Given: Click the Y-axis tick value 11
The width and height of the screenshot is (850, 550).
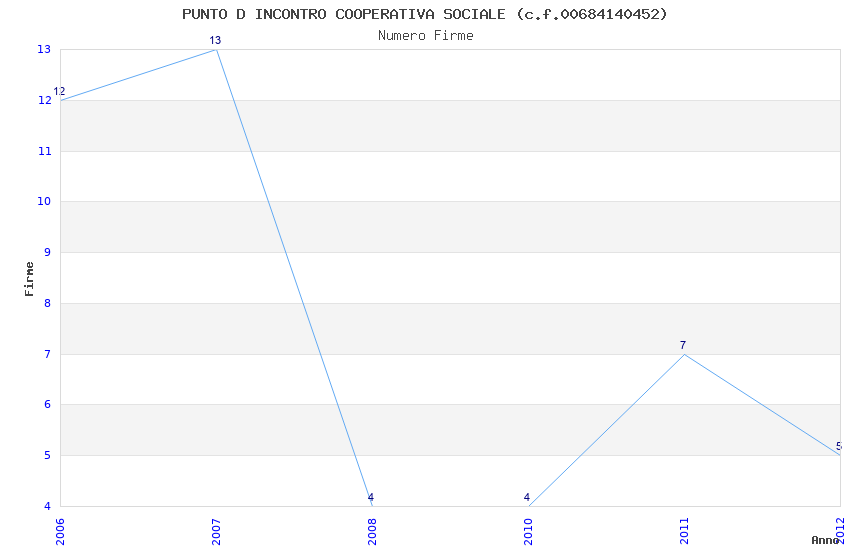Looking at the screenshot, I should (x=44, y=151).
